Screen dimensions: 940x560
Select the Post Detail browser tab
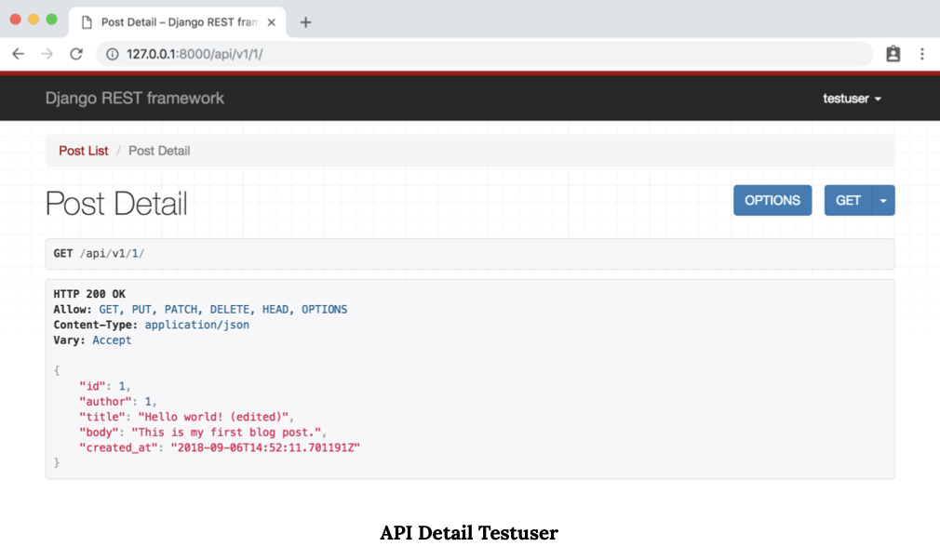coord(178,22)
